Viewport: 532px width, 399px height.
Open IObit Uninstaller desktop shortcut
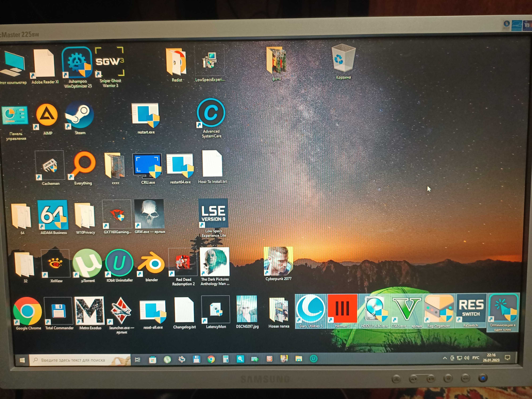119,265
